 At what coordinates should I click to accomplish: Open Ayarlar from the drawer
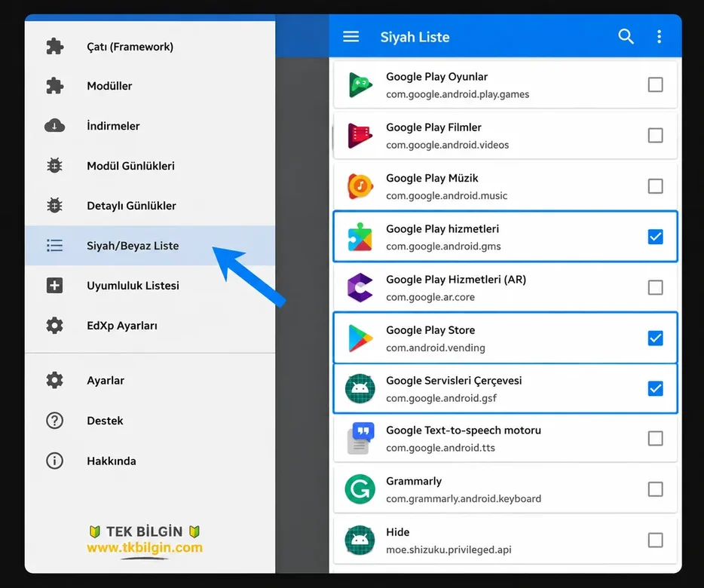(x=150, y=380)
